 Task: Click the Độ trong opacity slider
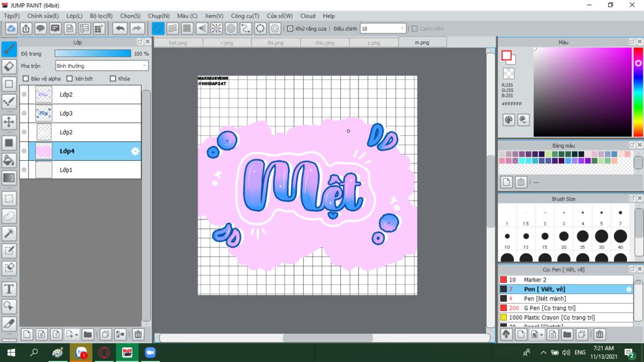93,53
